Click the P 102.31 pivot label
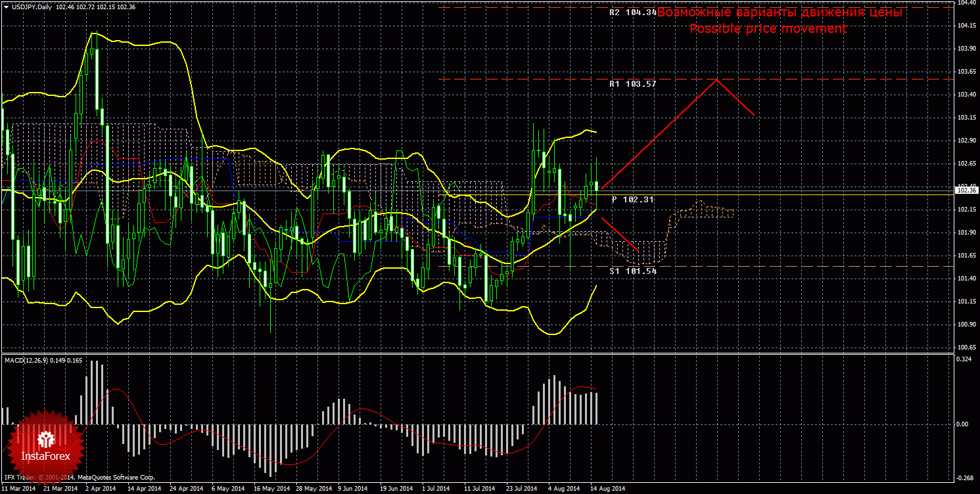The image size is (980, 494). (x=632, y=199)
